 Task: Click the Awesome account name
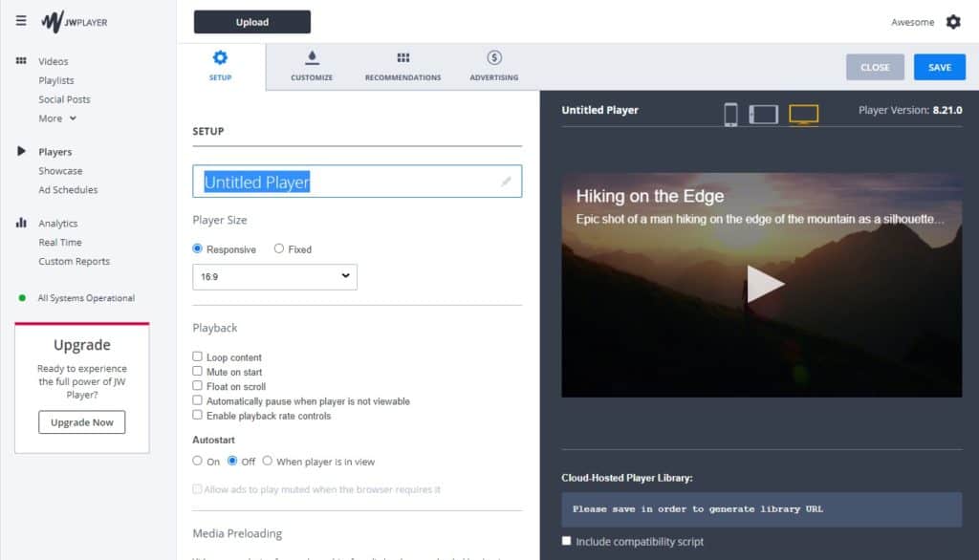point(912,22)
